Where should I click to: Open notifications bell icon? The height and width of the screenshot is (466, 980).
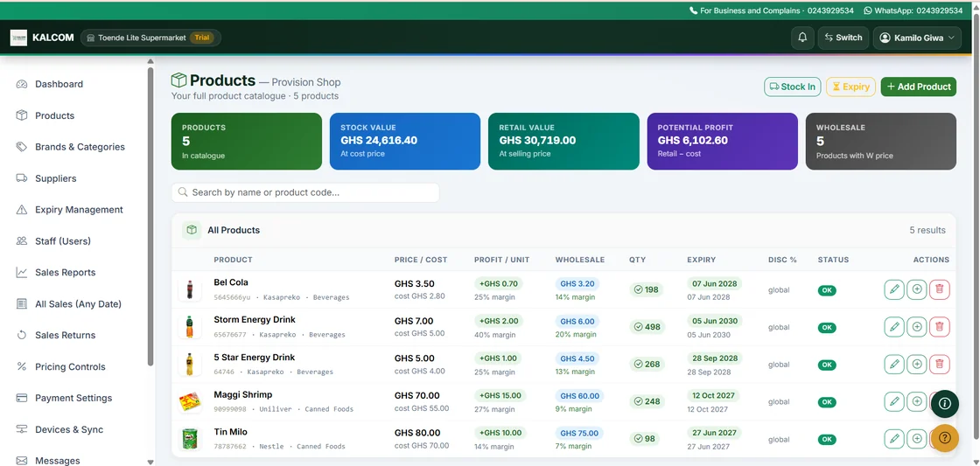tap(802, 38)
